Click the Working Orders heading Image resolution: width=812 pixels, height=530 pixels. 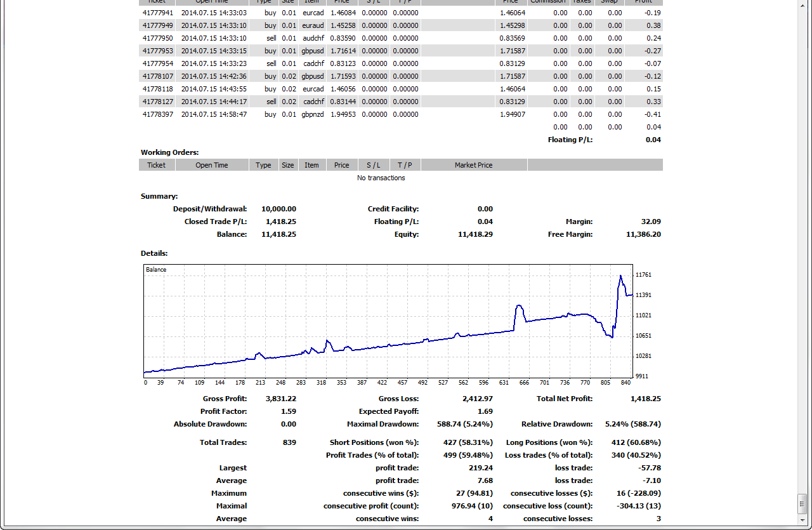(x=170, y=152)
